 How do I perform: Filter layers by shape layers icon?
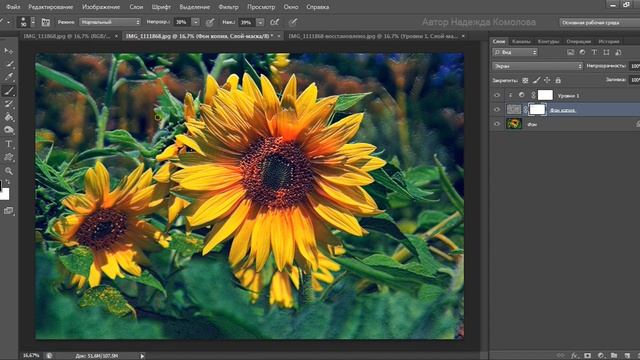pyautogui.click(x=607, y=52)
